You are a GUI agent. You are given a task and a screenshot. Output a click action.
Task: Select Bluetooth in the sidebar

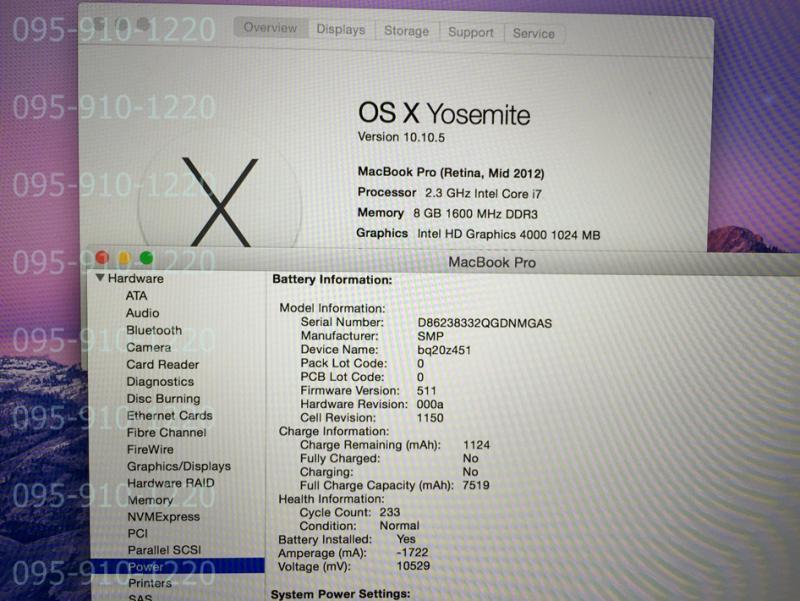[x=154, y=330]
